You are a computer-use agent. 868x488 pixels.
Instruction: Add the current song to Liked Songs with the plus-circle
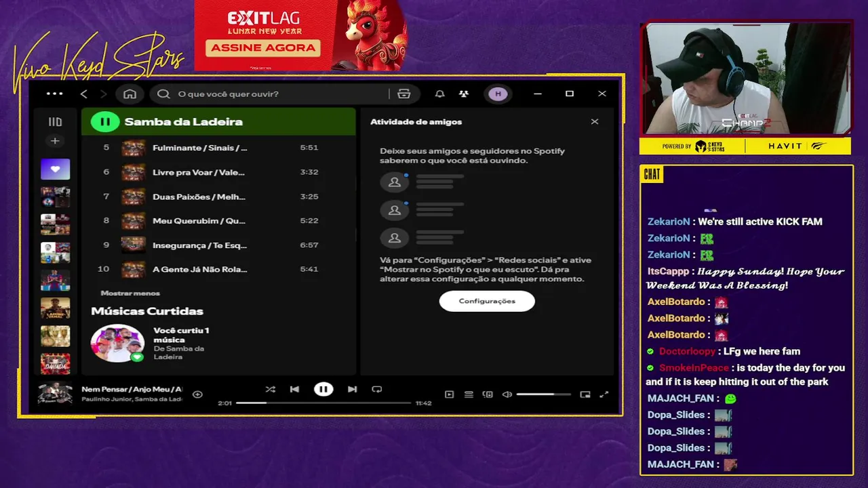point(197,394)
